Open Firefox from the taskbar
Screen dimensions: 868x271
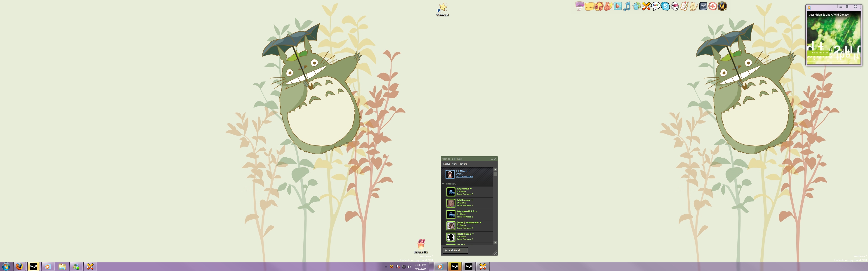(19, 267)
